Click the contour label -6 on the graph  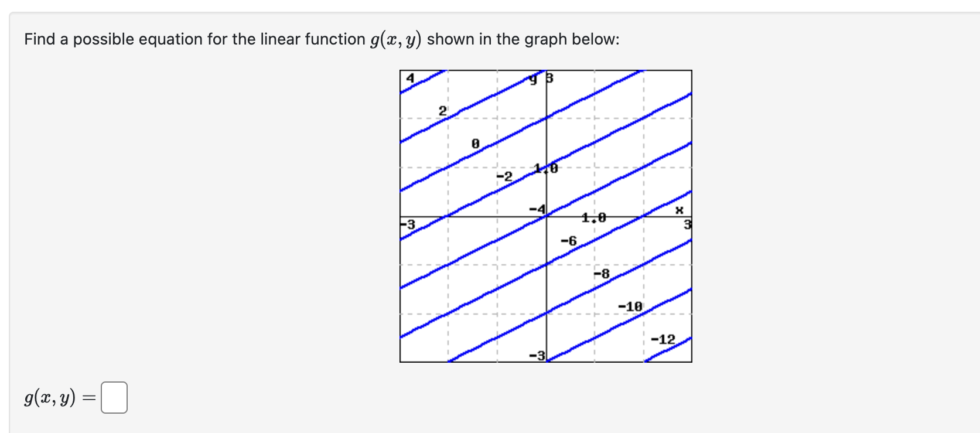[568, 240]
